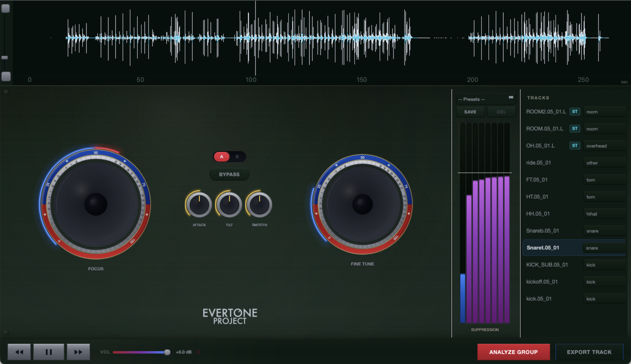
Task: Switch to the A setting
Action: point(222,157)
